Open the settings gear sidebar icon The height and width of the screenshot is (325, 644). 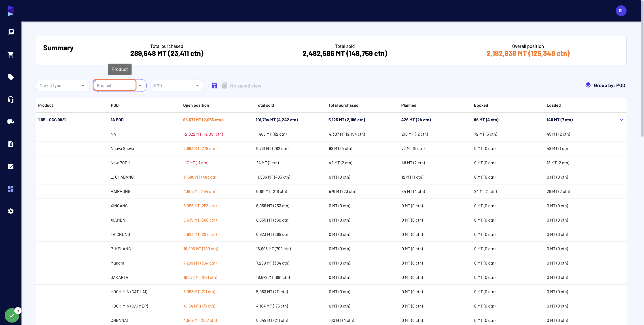point(11,211)
